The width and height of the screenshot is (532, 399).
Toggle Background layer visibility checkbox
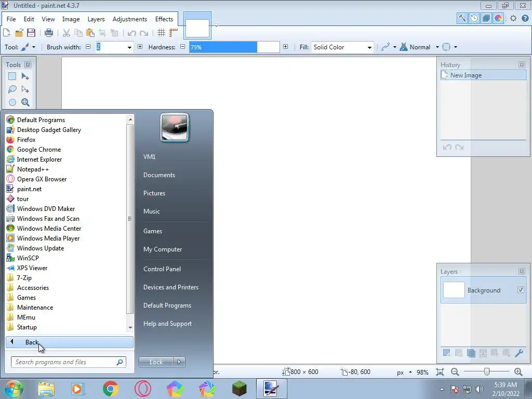(x=521, y=290)
